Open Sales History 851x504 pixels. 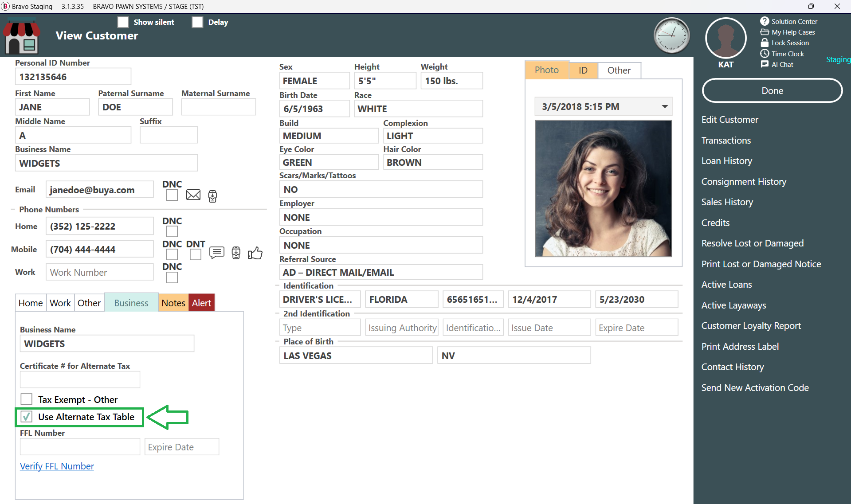coord(727,202)
